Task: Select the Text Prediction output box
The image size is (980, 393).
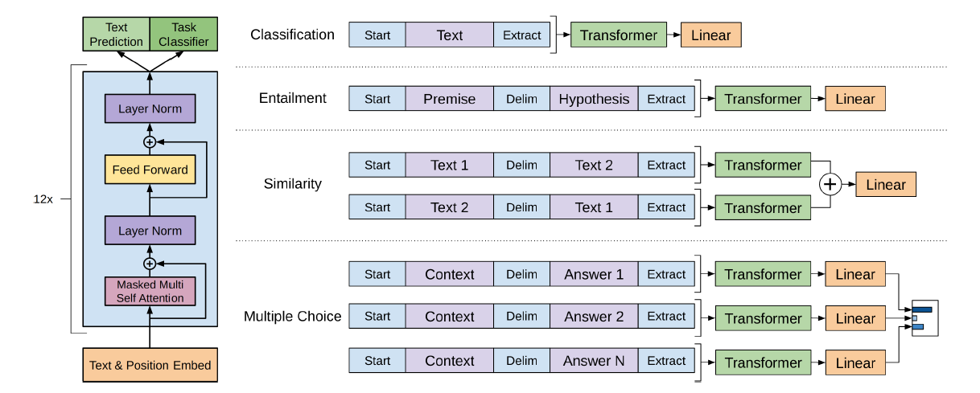Action: [117, 35]
